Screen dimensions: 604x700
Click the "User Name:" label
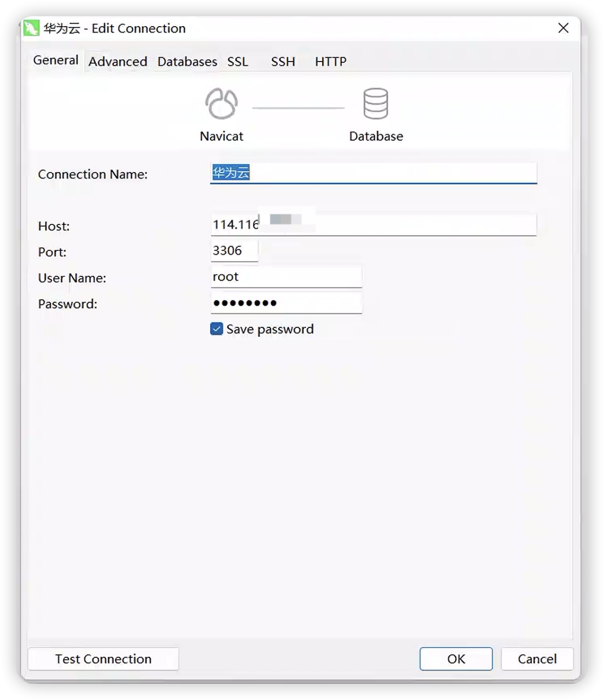[72, 278]
